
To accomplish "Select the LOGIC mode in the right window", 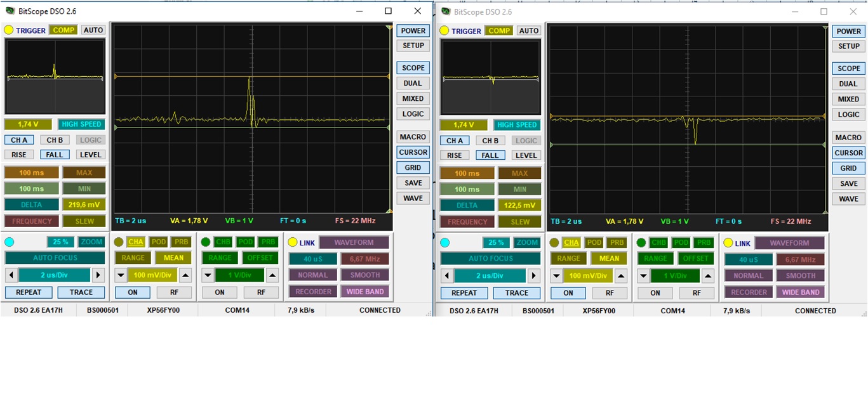I will (x=848, y=115).
